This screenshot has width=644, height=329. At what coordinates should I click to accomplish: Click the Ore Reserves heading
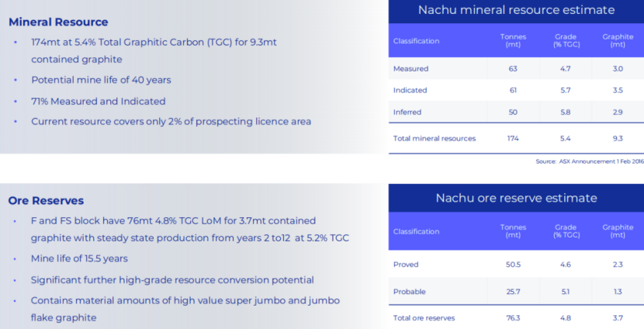point(46,200)
